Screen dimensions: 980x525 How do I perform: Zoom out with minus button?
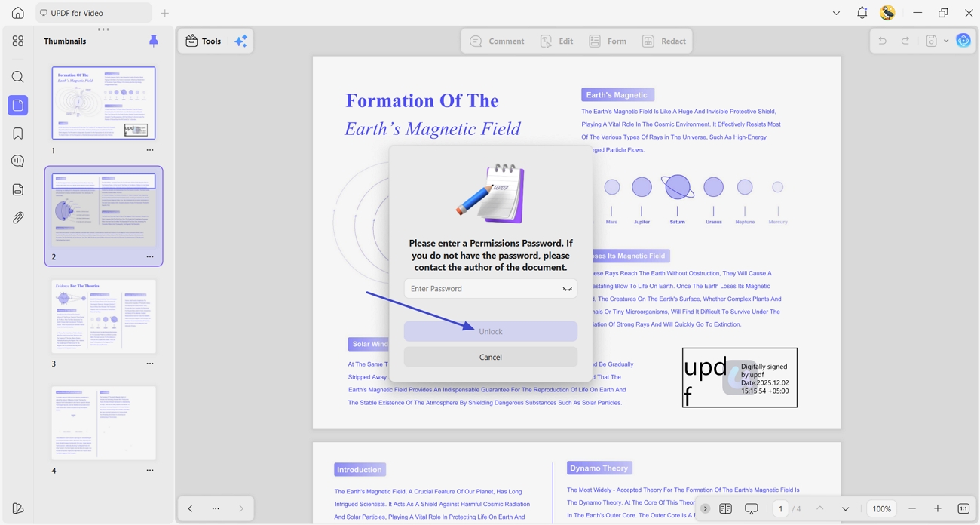tap(912, 509)
